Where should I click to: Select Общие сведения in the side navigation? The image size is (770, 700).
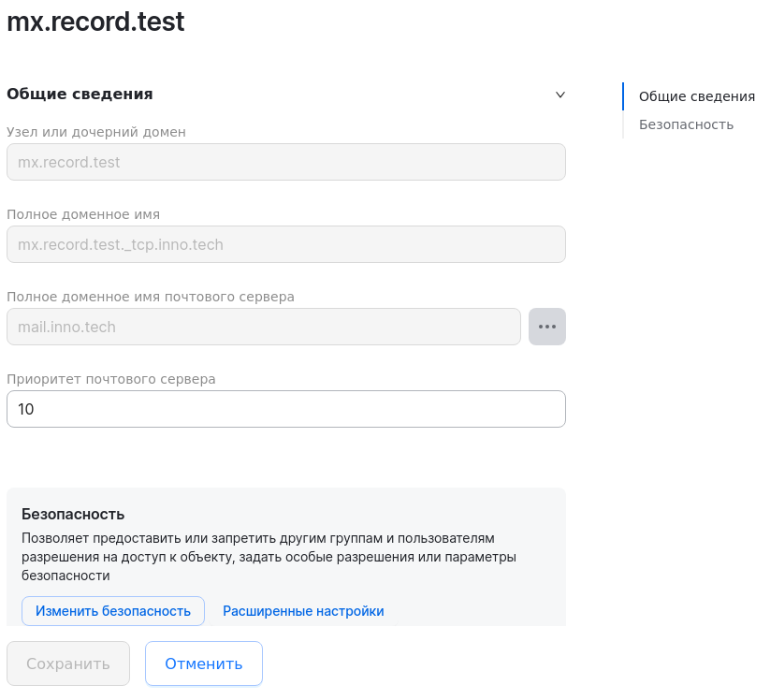[696, 95]
